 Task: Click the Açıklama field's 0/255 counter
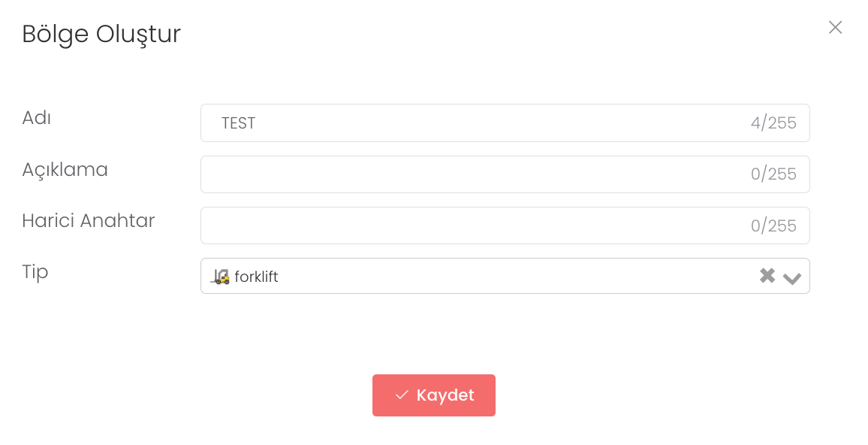[x=773, y=174]
